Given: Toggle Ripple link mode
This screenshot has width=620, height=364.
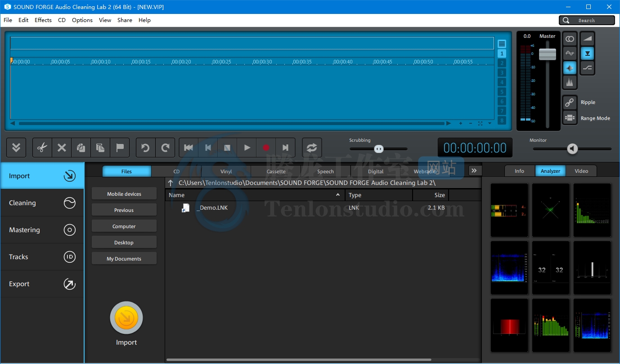Looking at the screenshot, I should tap(570, 102).
